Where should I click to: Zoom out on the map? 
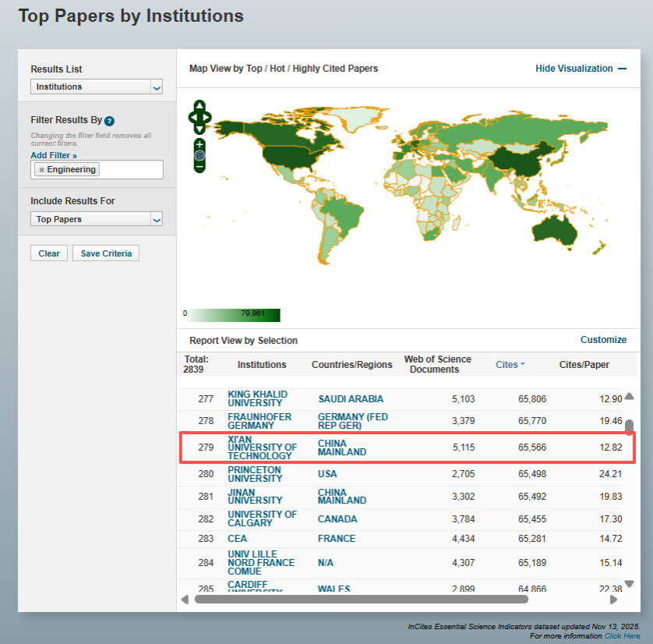[200, 166]
